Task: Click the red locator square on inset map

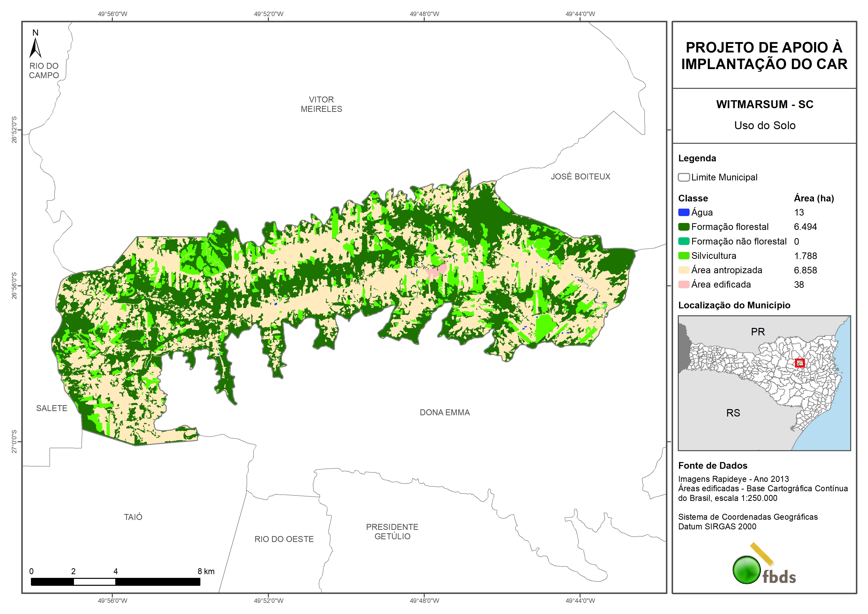Action: click(x=799, y=363)
